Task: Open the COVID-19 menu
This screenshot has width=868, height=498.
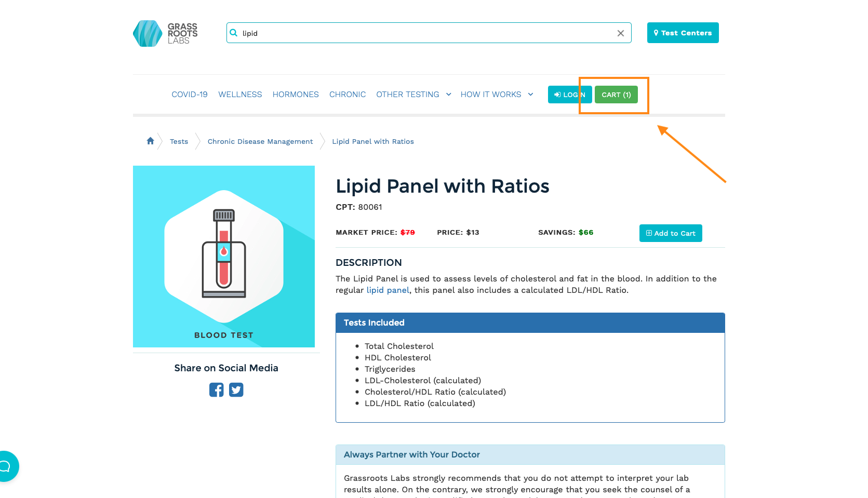Action: tap(190, 95)
